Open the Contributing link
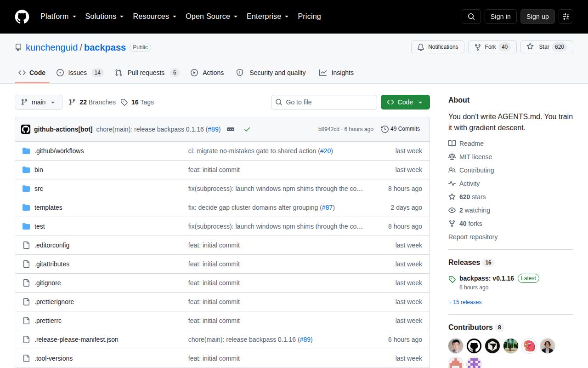Screen dimensions: 588x368 pyautogui.click(x=471, y=170)
